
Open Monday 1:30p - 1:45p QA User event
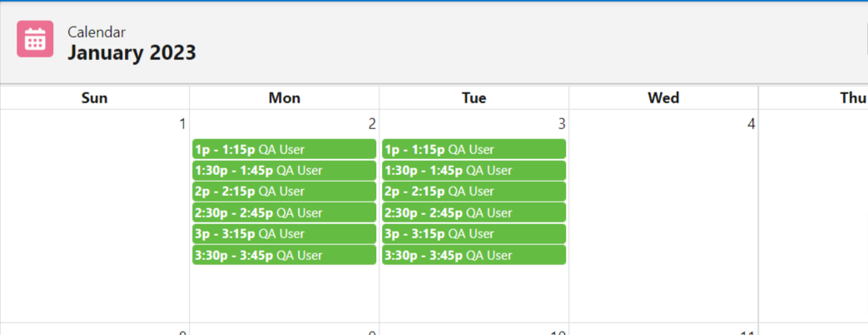pos(284,171)
